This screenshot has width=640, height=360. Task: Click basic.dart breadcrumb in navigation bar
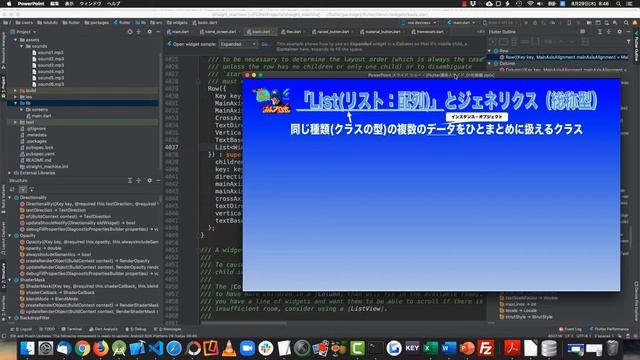[204, 23]
